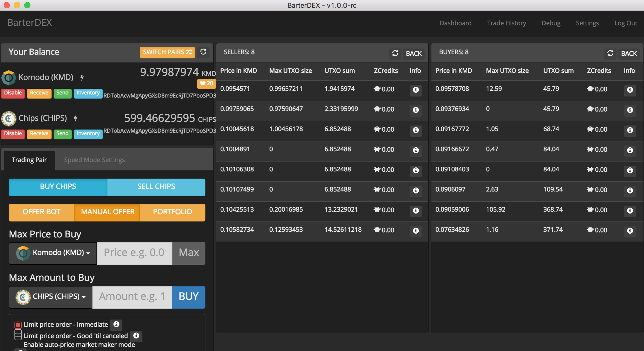
Task: Click the Sellers panel refresh icon
Action: (x=395, y=53)
